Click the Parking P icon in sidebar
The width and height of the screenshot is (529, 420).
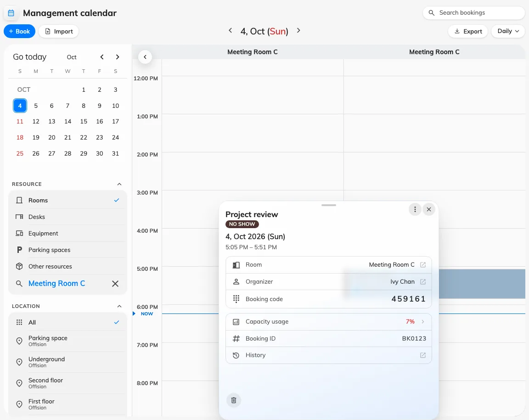[19, 250]
